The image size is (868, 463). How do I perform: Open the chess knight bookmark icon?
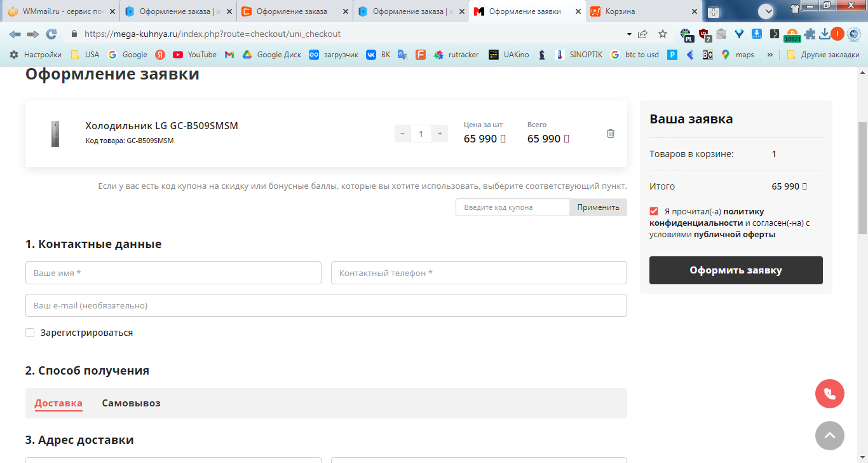click(x=542, y=55)
